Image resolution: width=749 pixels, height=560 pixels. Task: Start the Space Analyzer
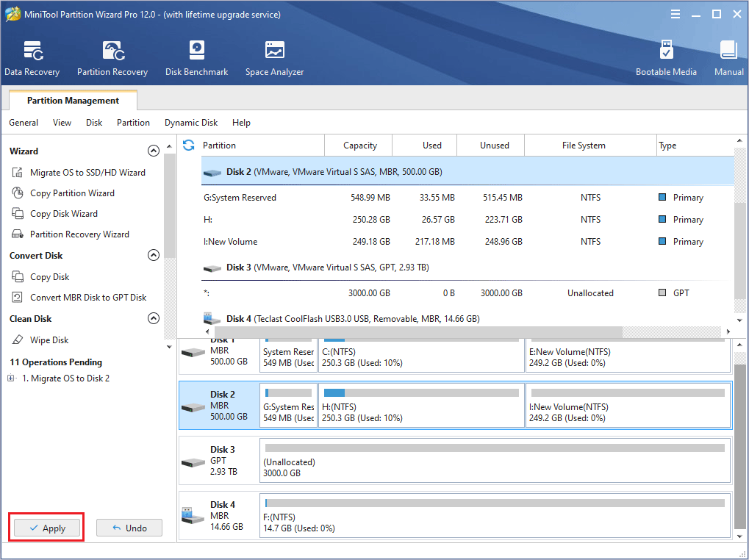[274, 58]
